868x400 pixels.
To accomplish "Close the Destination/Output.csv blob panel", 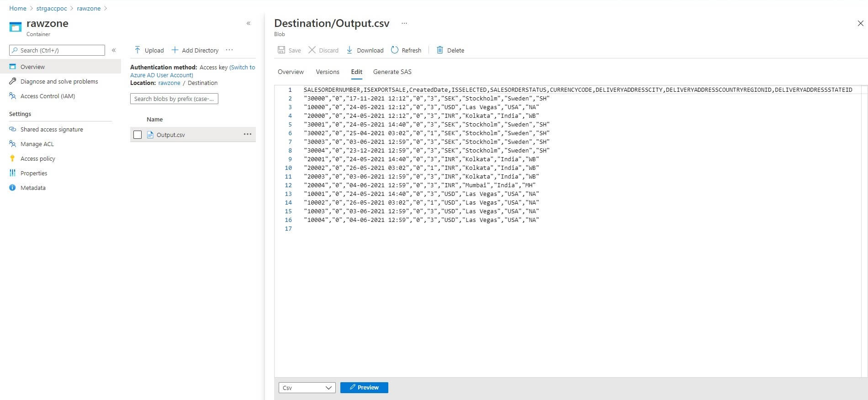I will point(860,23).
